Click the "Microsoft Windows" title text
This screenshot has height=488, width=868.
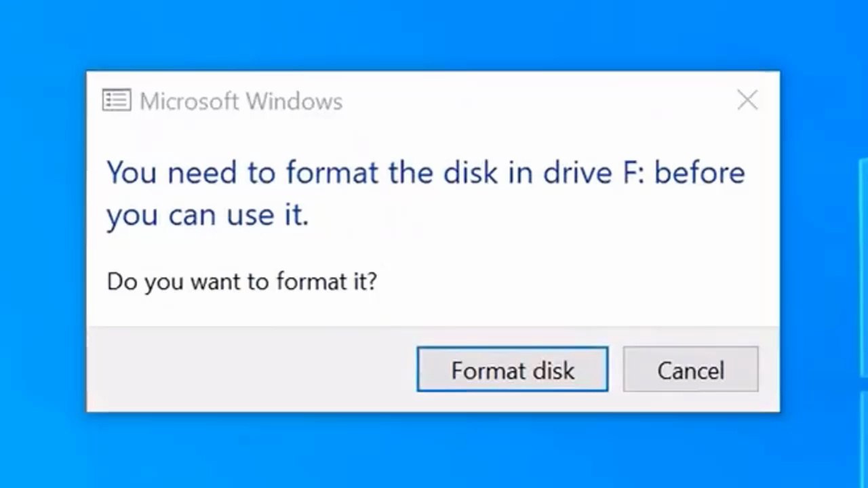(241, 102)
